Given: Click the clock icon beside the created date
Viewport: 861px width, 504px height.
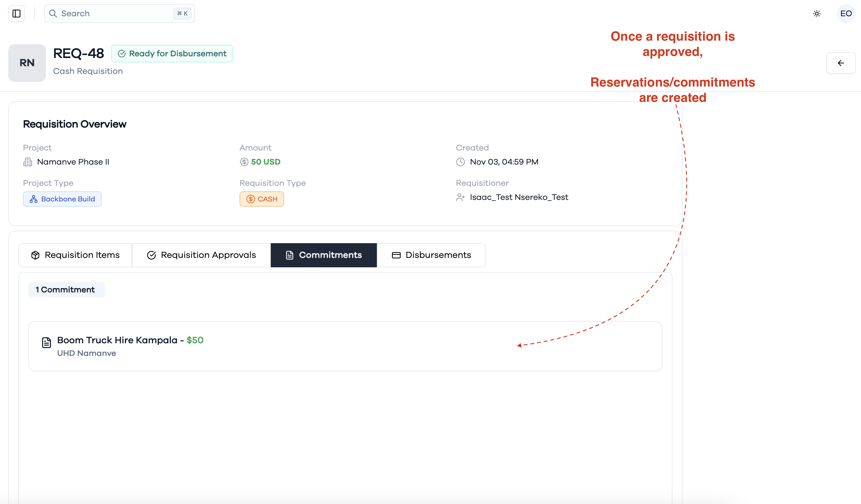Looking at the screenshot, I should (461, 162).
